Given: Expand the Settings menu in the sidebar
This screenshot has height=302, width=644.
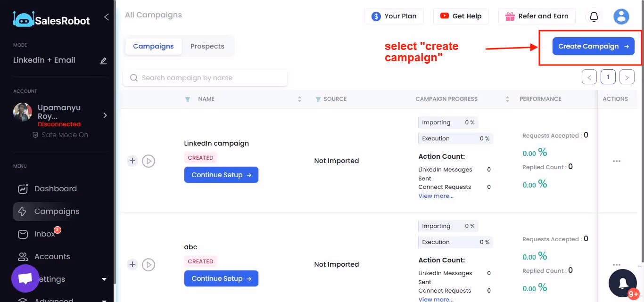Looking at the screenshot, I should point(104,279).
